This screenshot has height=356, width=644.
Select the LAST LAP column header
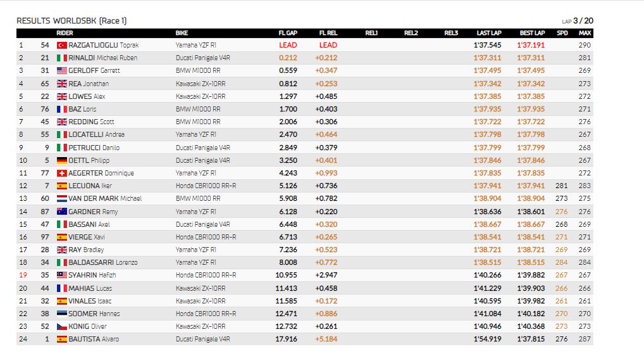click(489, 33)
